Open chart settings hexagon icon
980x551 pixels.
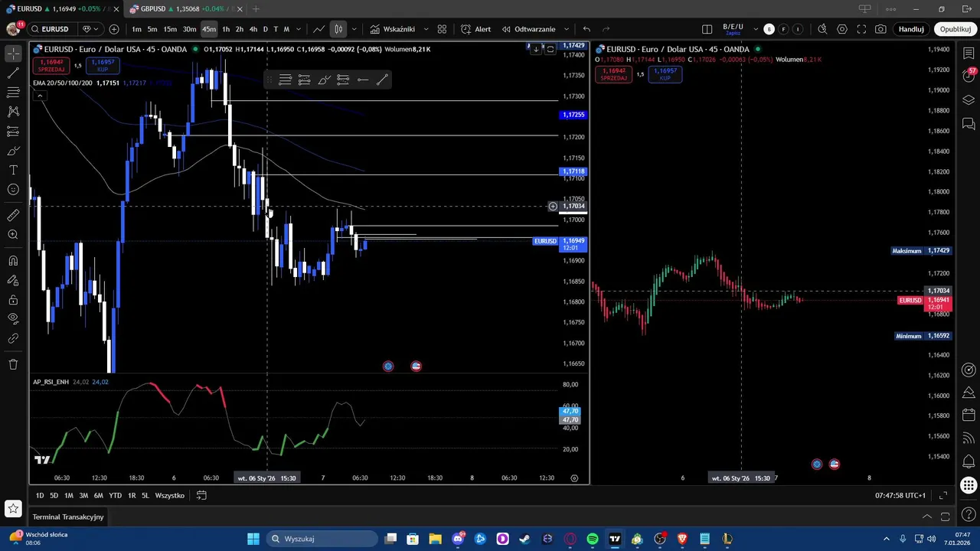pos(842,29)
